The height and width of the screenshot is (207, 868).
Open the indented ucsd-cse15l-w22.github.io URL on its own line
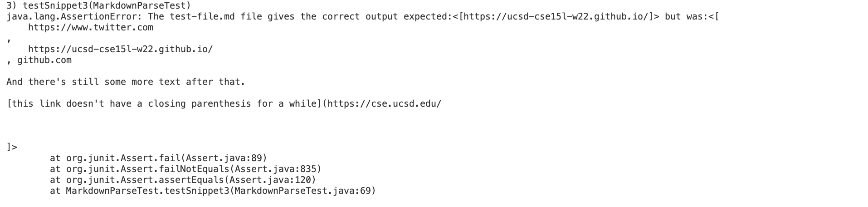[120, 49]
